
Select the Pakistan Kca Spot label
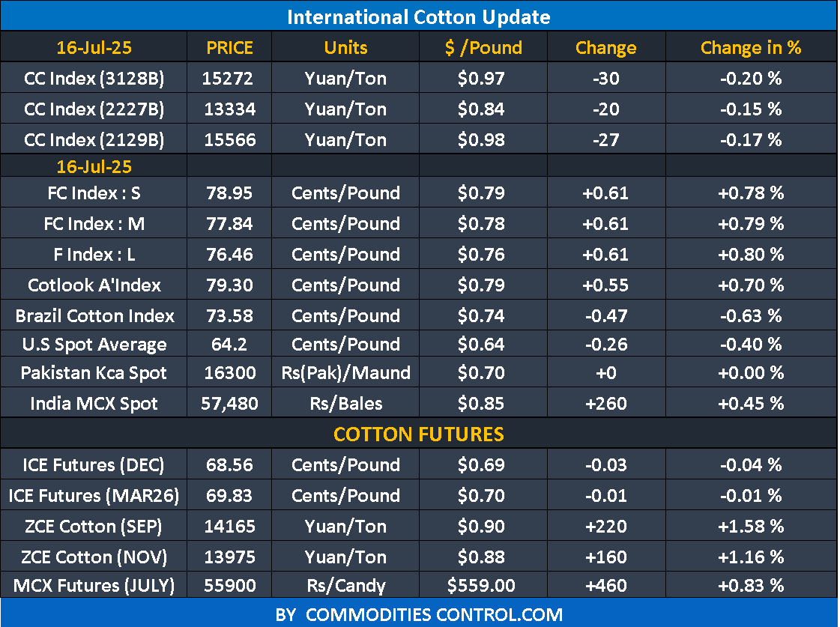pos(94,373)
